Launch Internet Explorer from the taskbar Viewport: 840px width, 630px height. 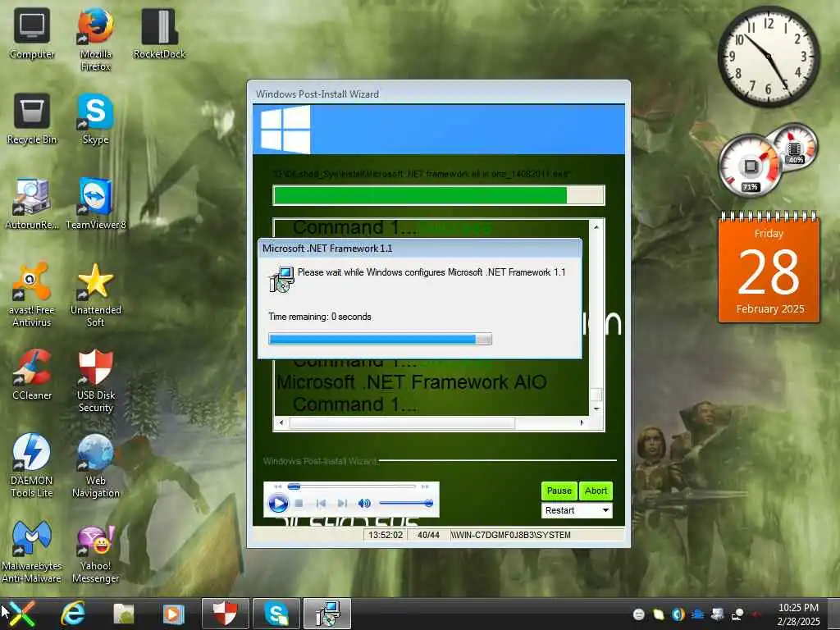pos(73,614)
